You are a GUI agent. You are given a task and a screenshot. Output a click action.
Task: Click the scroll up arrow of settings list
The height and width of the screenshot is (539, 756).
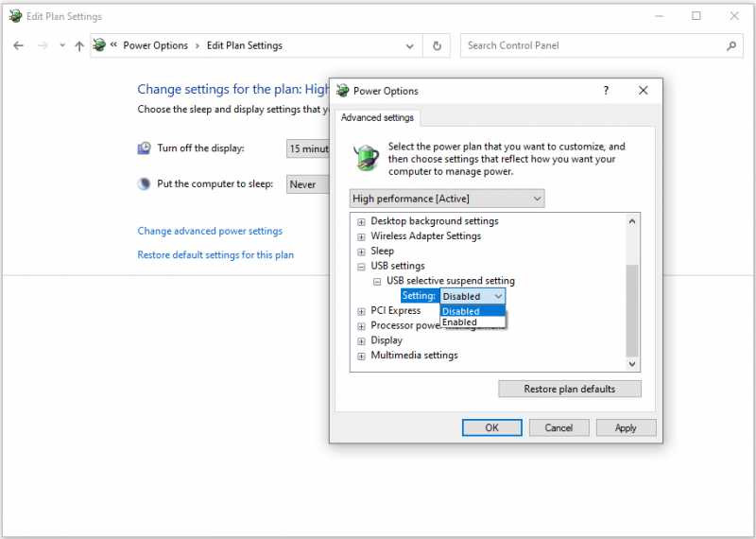coord(632,221)
